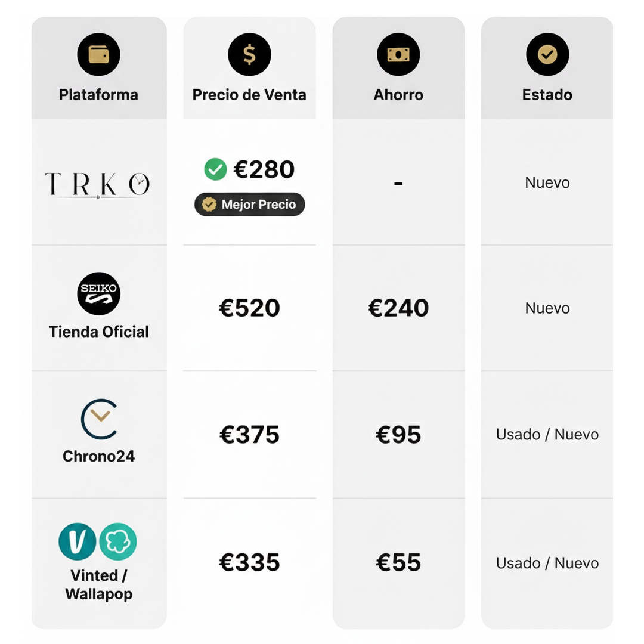Click the €520 sale price
The height and width of the screenshot is (644, 644).
coord(249,308)
